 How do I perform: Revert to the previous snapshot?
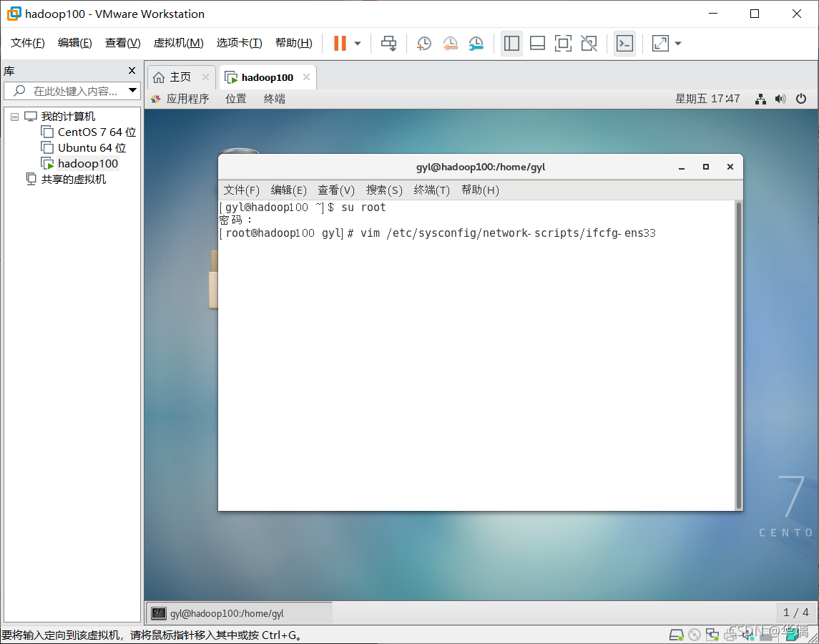pyautogui.click(x=450, y=44)
